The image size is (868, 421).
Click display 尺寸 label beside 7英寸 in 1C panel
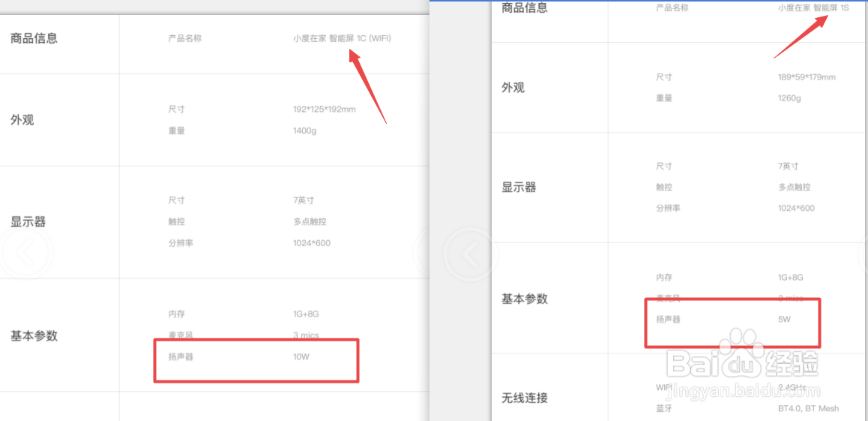pyautogui.click(x=177, y=200)
